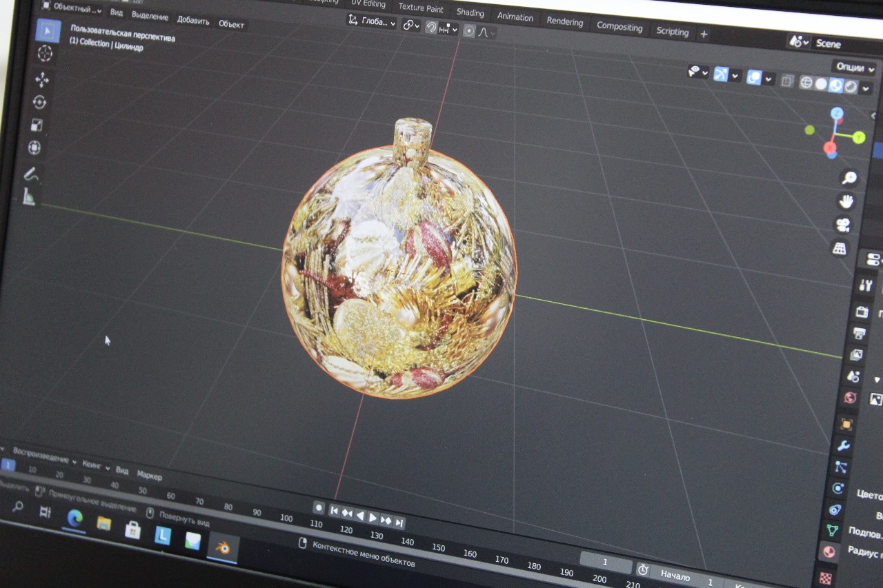Pick the Rotate tool
The height and width of the screenshot is (588, 883).
click(39, 102)
